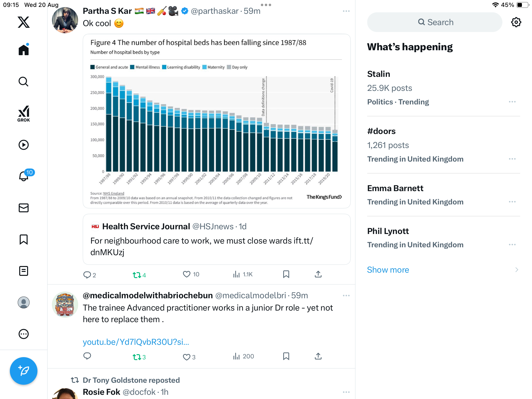Screen dimensions: 532x399
Task: Bookmark the medicalmodelwithabriochebun post
Action: pos(286,356)
